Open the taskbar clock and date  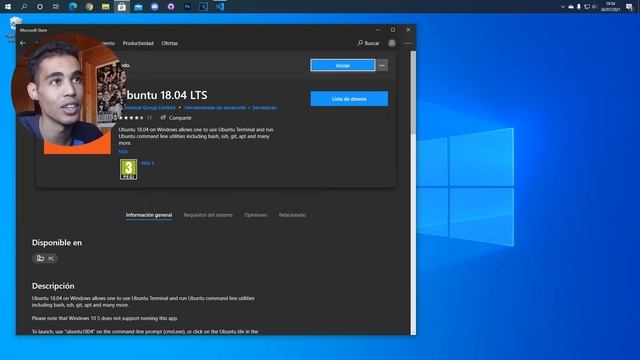[x=611, y=7]
